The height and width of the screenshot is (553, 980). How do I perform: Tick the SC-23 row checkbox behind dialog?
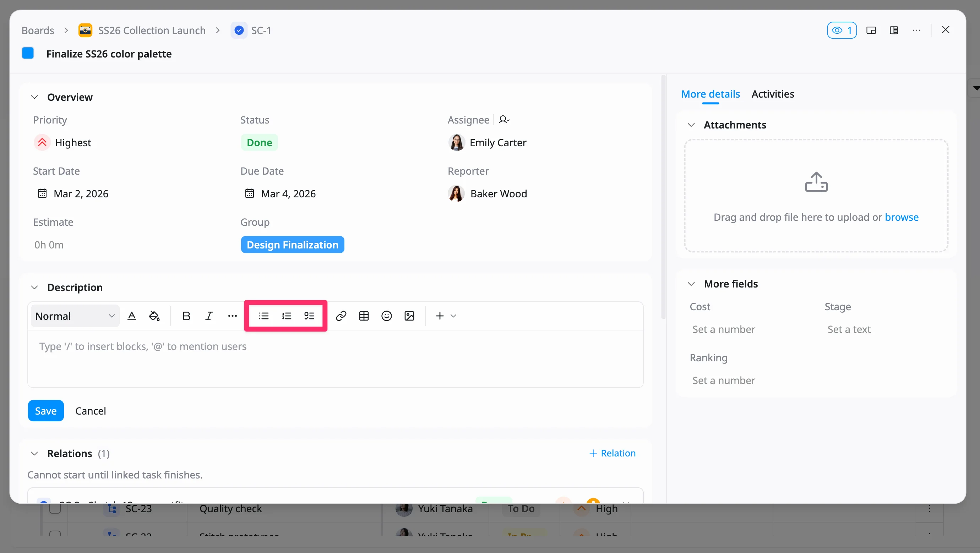[x=55, y=509]
